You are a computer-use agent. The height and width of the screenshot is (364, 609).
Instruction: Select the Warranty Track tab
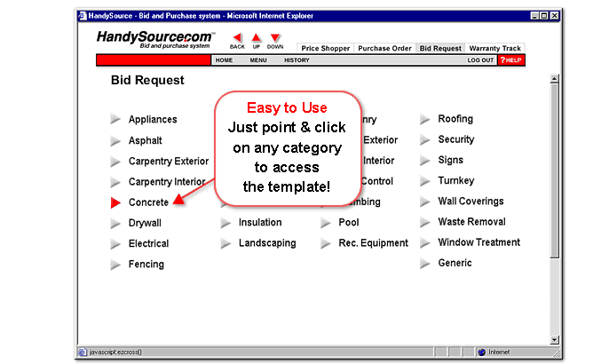[x=494, y=49]
